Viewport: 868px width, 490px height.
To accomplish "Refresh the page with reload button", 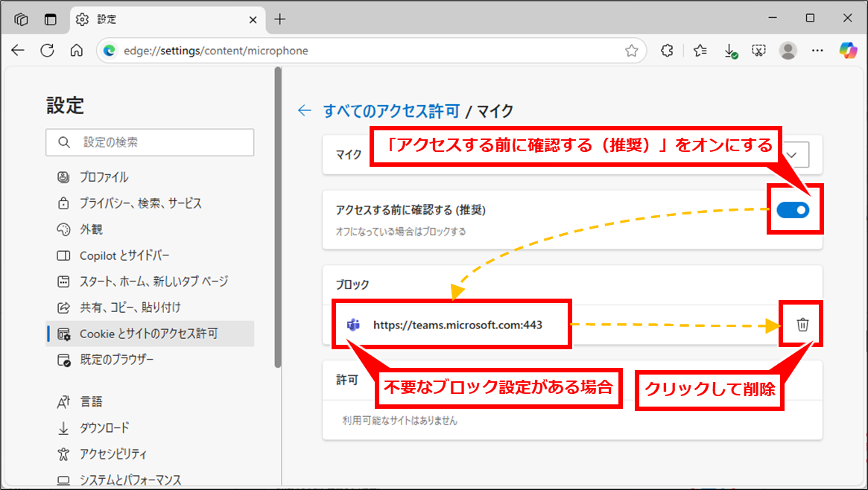I will coord(47,51).
